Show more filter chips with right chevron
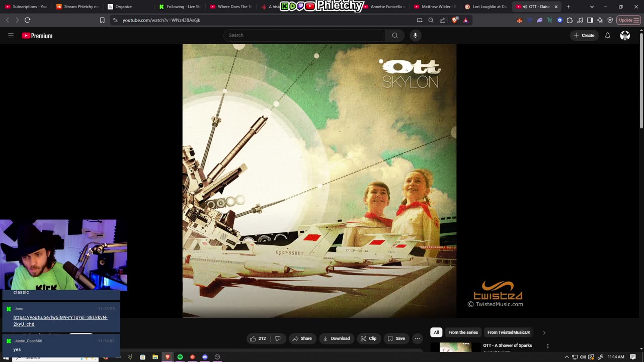The height and width of the screenshot is (362, 644). click(544, 332)
